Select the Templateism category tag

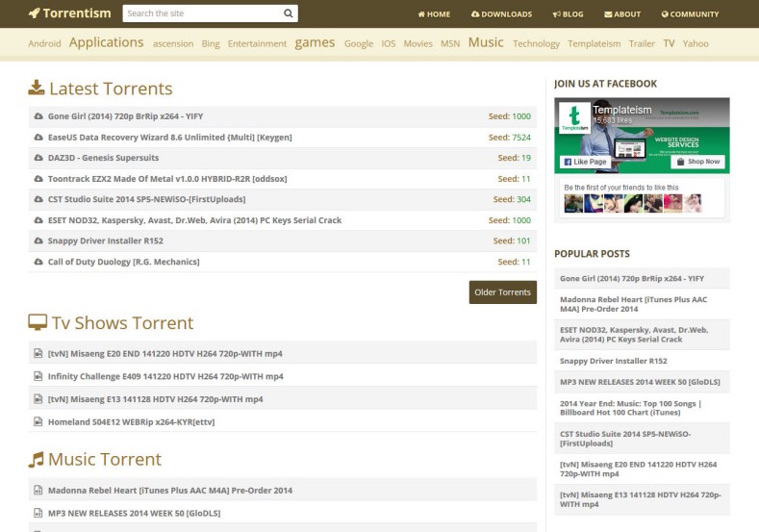pos(595,43)
